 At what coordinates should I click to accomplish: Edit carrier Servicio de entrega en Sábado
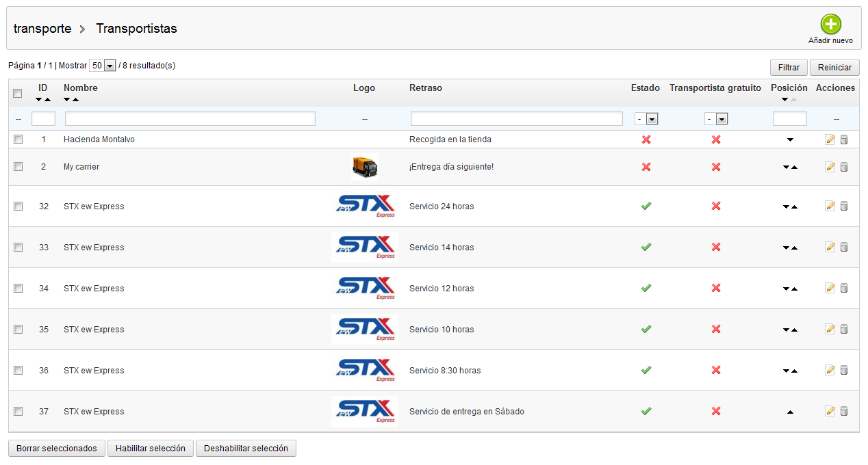click(x=830, y=411)
